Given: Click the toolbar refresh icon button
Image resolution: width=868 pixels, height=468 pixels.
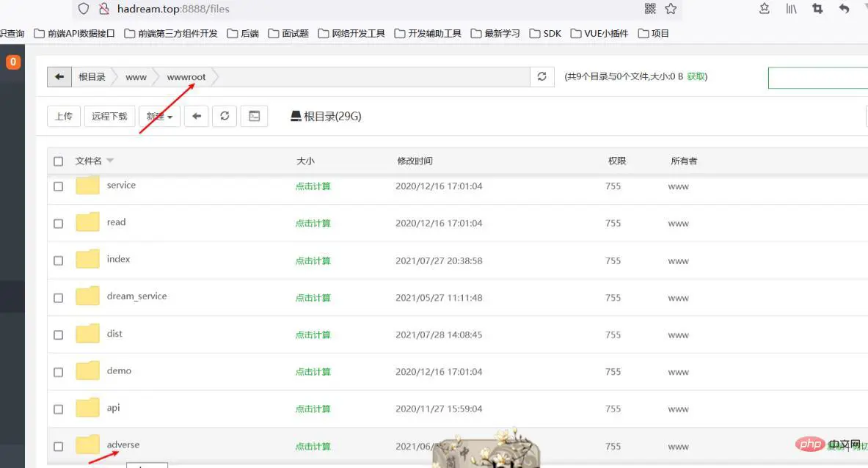Looking at the screenshot, I should tap(225, 116).
